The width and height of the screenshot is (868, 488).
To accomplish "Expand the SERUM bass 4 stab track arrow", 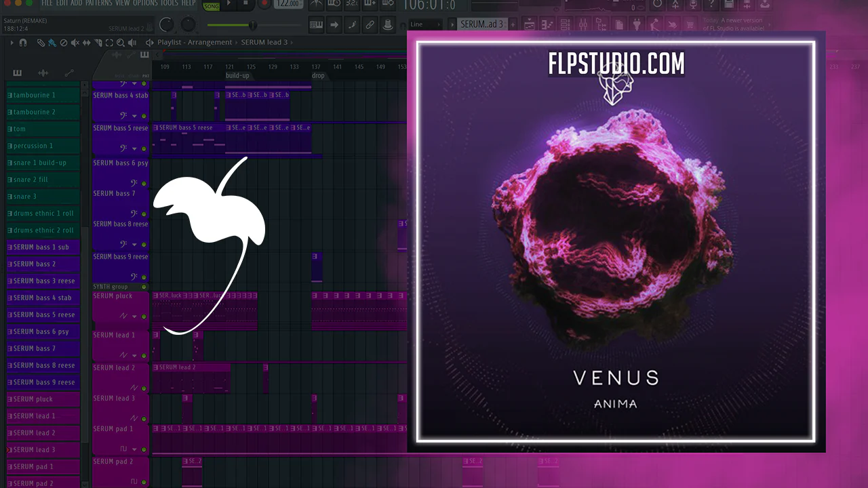I will (135, 117).
